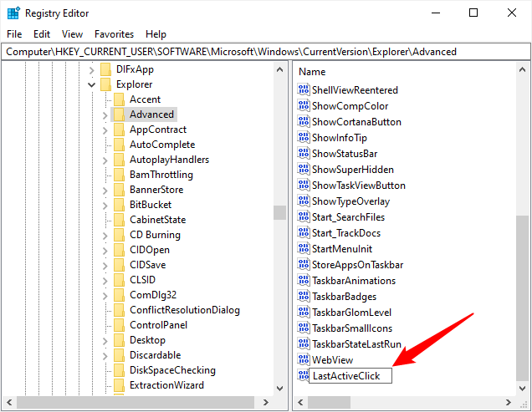Open the File menu
Screen dimensions: 532x412
pyautogui.click(x=14, y=34)
